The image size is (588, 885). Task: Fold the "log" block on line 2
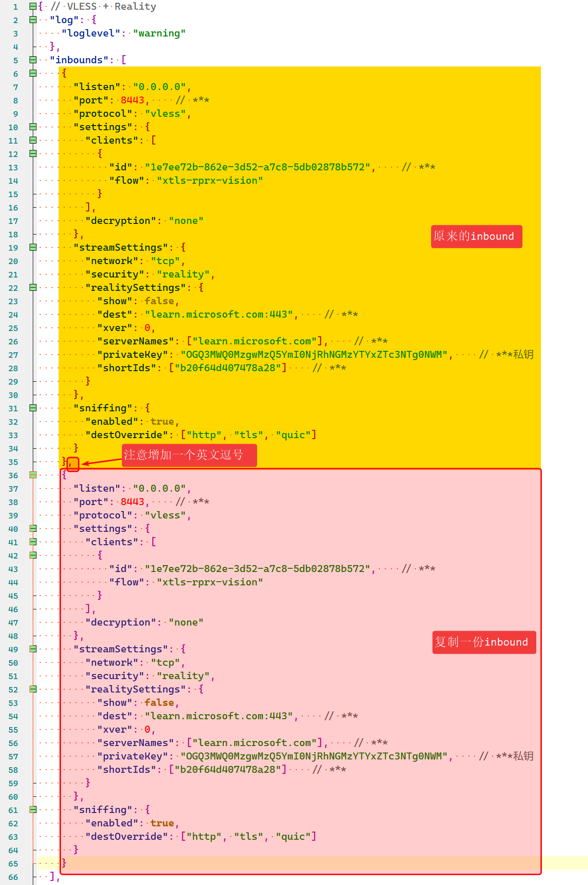[x=33, y=20]
